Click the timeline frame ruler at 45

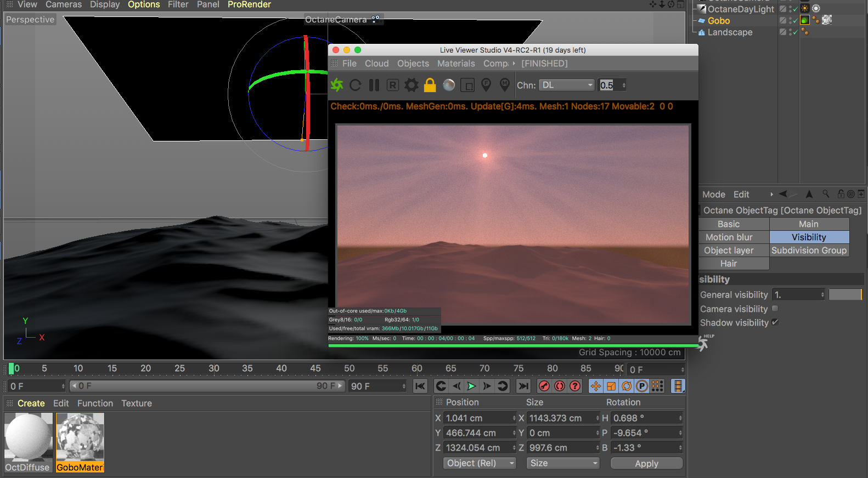point(315,368)
